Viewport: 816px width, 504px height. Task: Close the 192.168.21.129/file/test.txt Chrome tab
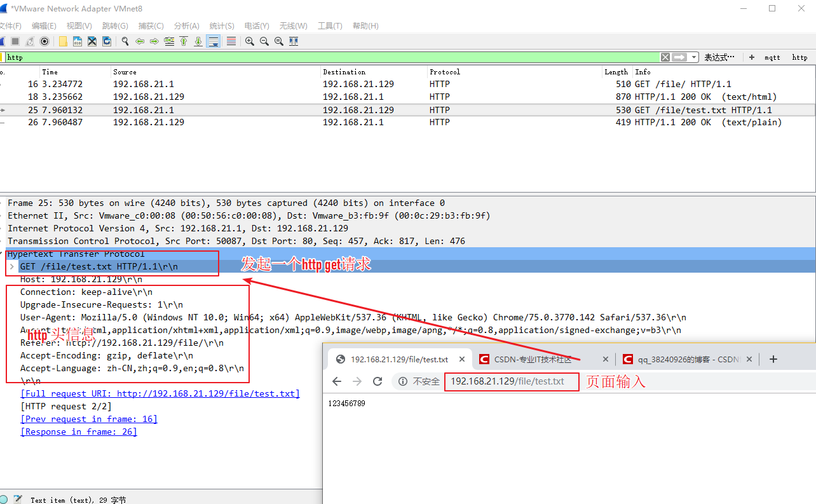point(462,359)
